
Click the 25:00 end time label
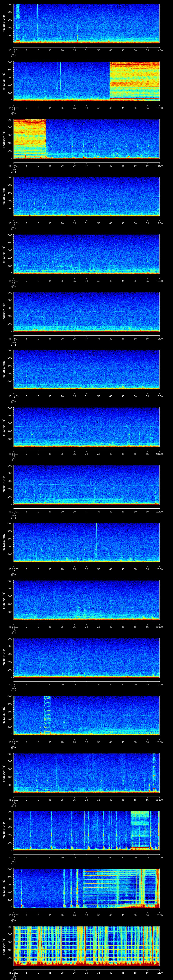pos(159,684)
